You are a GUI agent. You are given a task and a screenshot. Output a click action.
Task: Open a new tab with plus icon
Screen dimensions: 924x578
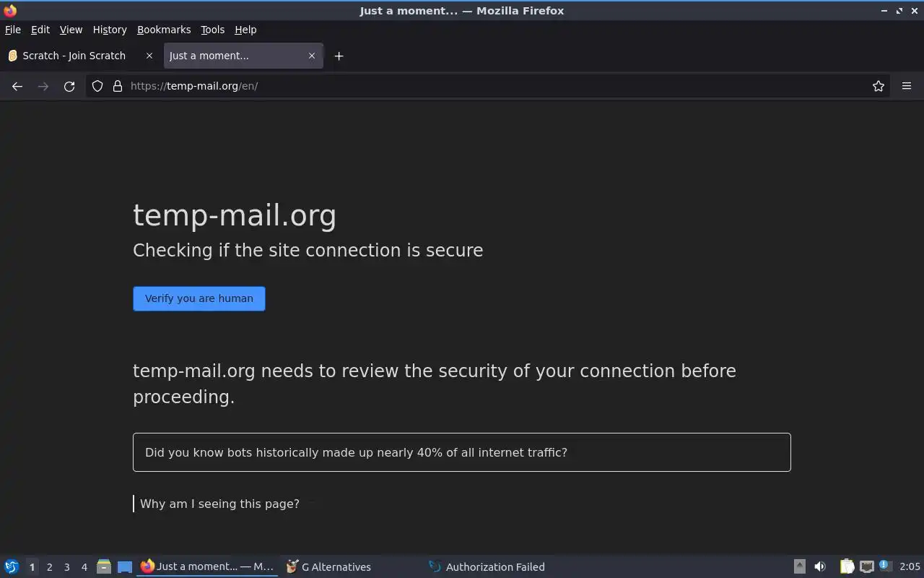click(339, 56)
